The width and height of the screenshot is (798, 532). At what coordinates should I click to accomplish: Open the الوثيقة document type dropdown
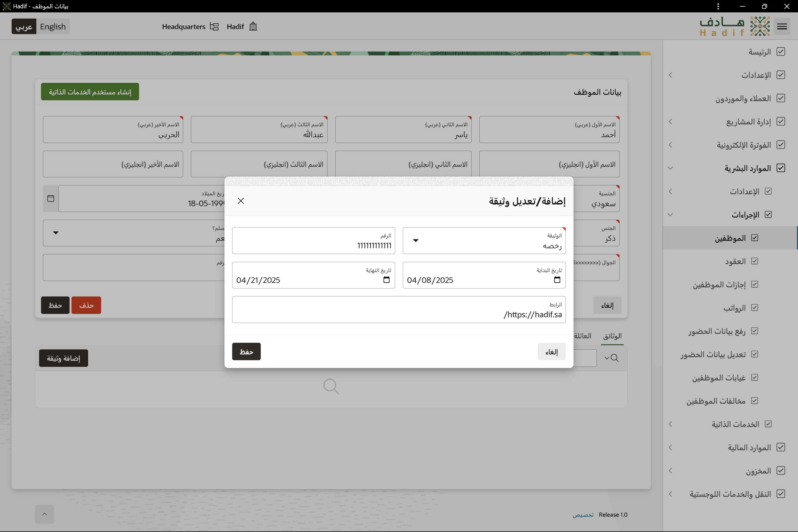coord(484,241)
